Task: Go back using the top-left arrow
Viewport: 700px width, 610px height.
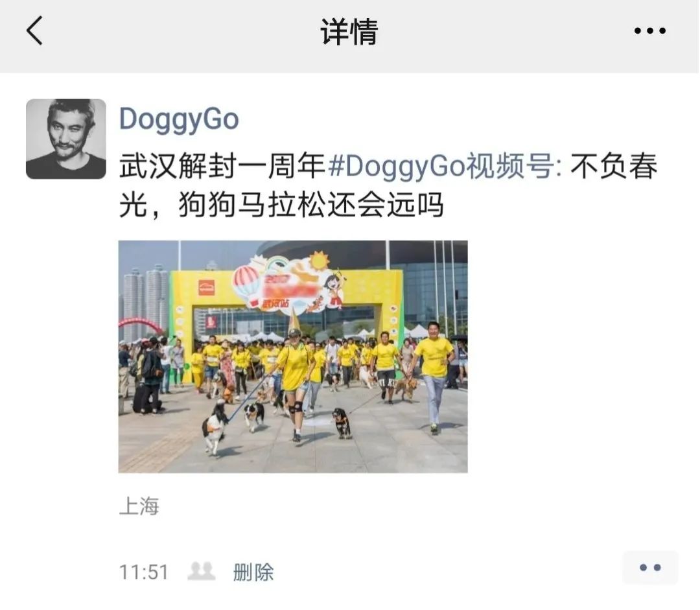Action: pyautogui.click(x=34, y=30)
